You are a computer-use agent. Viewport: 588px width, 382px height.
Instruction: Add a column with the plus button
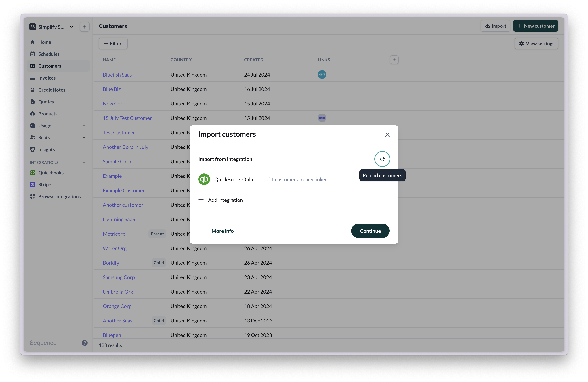click(394, 60)
